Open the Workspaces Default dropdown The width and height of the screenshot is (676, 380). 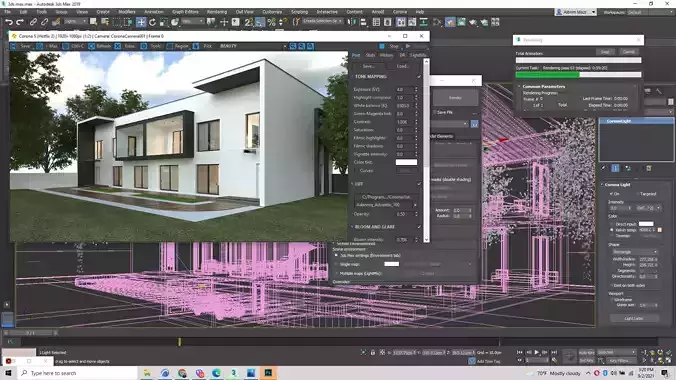tap(650, 12)
